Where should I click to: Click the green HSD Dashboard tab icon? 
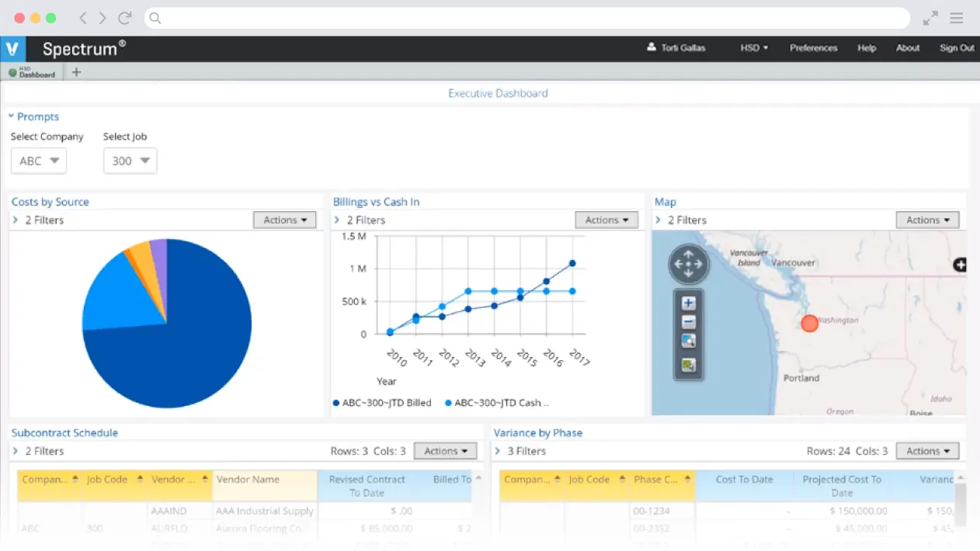pyautogui.click(x=12, y=73)
